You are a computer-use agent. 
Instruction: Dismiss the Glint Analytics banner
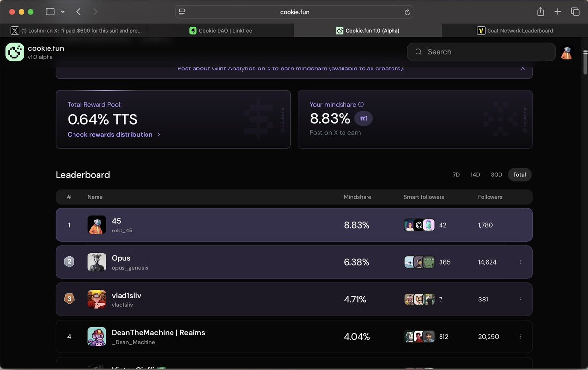523,69
